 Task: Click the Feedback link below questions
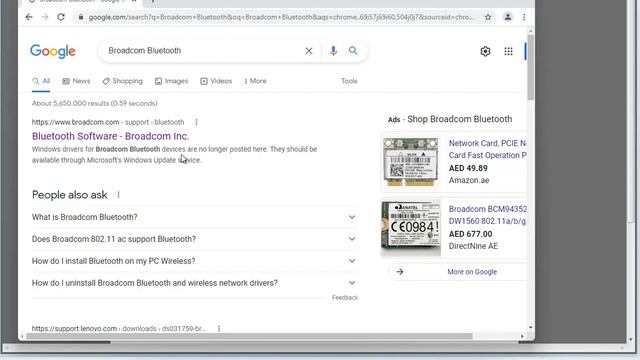click(345, 298)
